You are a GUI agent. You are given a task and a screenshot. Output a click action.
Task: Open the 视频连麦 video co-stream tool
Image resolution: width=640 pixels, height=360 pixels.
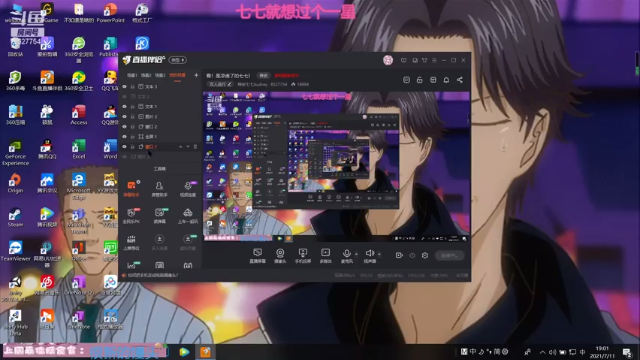pyautogui.click(x=188, y=189)
